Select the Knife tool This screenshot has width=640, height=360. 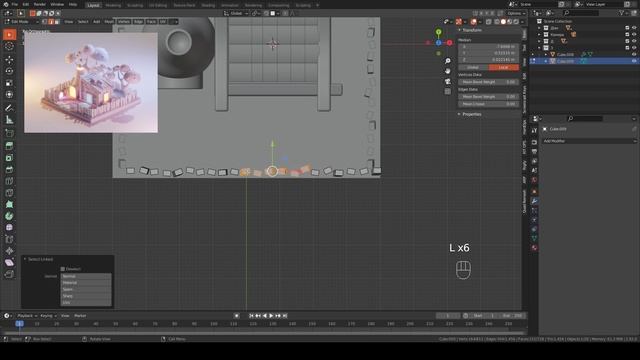[x=9, y=193]
